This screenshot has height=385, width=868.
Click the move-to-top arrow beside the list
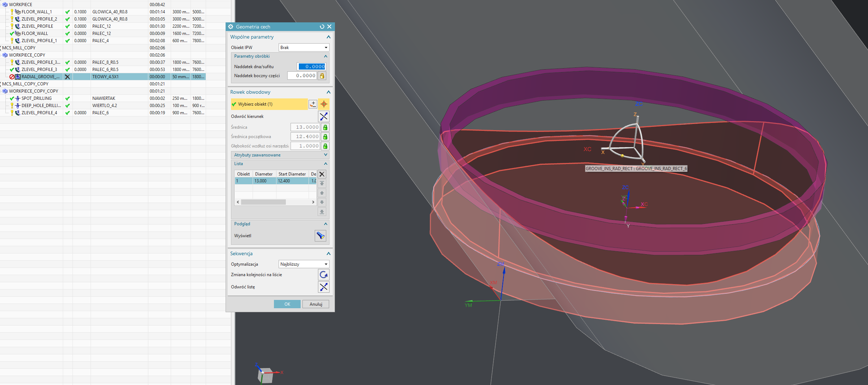click(x=322, y=183)
